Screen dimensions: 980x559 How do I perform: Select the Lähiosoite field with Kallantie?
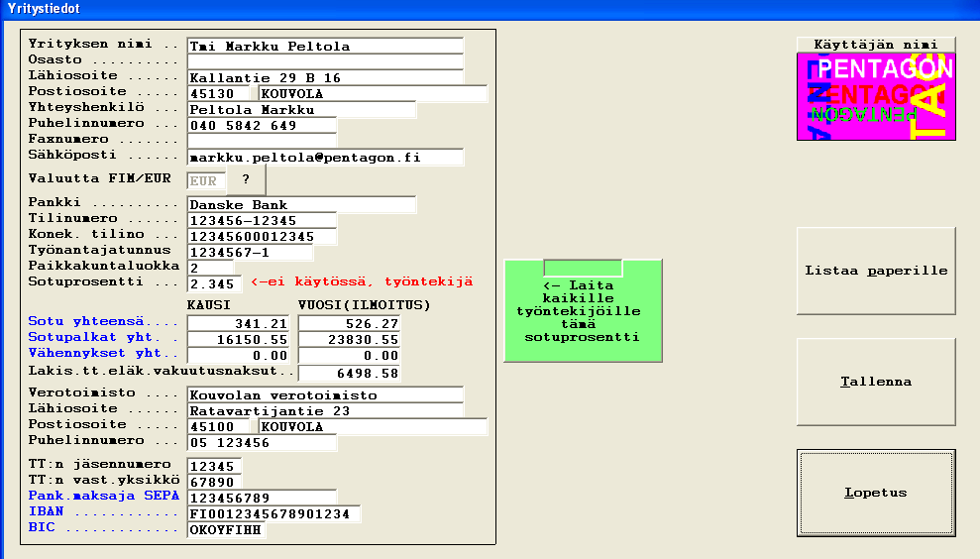point(325,77)
